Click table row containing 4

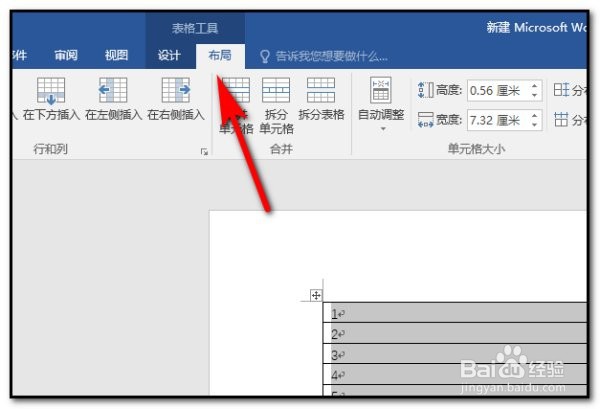point(455,375)
